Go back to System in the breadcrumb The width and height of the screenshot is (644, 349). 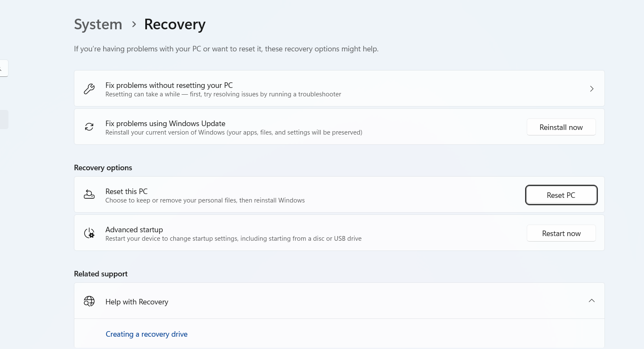pos(98,24)
